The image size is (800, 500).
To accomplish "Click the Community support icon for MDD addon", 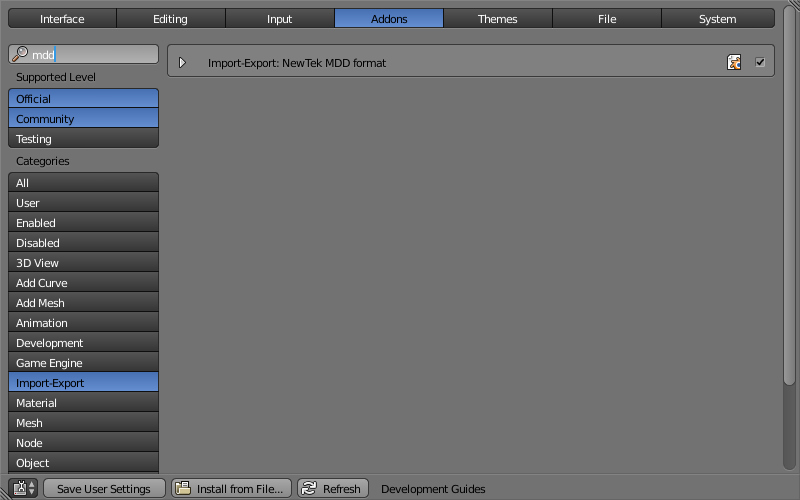I will [x=734, y=62].
